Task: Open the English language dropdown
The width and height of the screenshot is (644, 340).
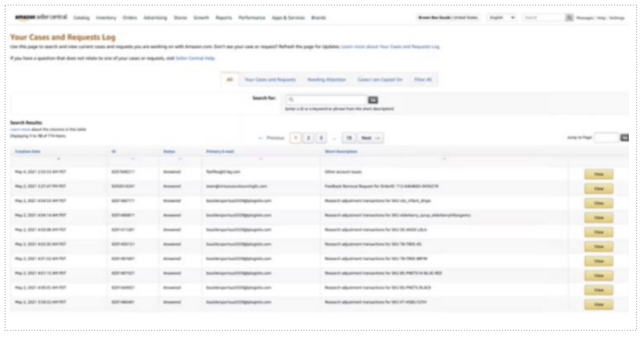Action: click(502, 17)
